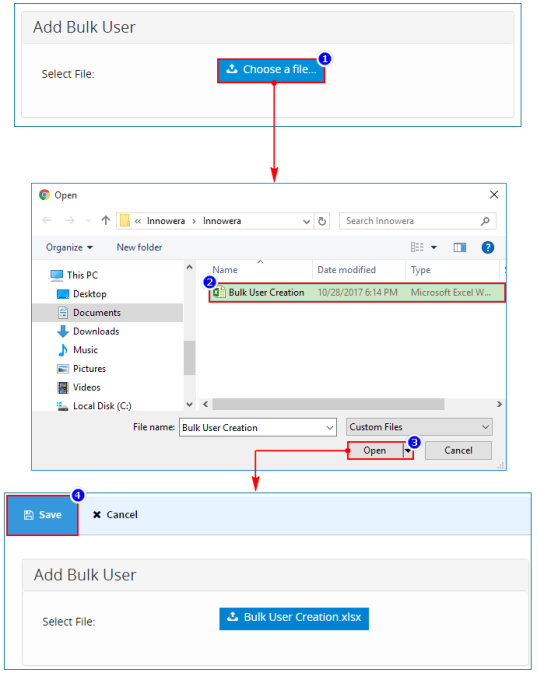Refresh the Innowera folder view
The height and width of the screenshot is (673, 537).
click(x=322, y=221)
